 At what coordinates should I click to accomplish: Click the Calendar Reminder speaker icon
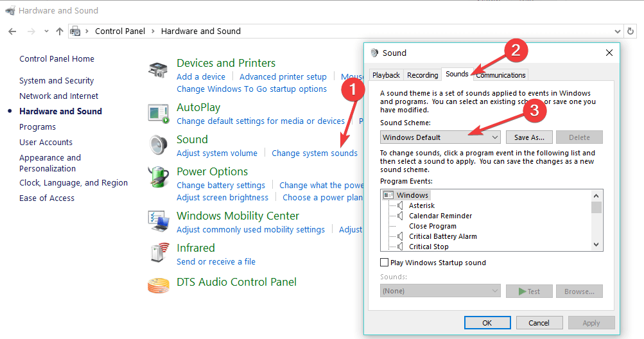[x=400, y=216]
